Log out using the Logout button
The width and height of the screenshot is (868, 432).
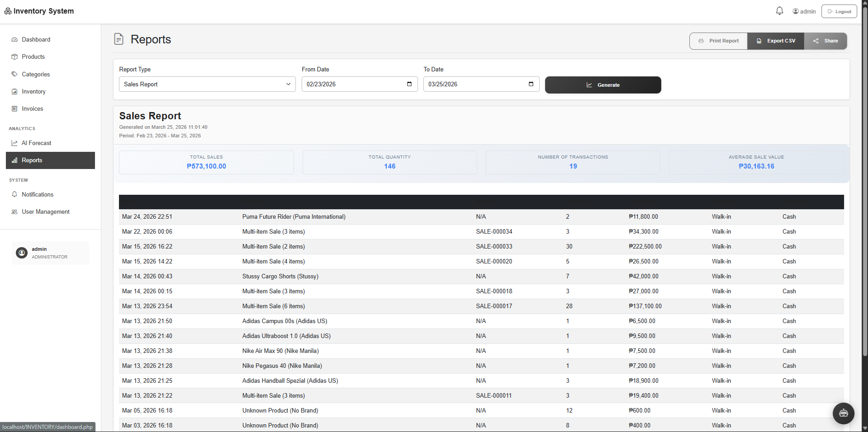(839, 11)
